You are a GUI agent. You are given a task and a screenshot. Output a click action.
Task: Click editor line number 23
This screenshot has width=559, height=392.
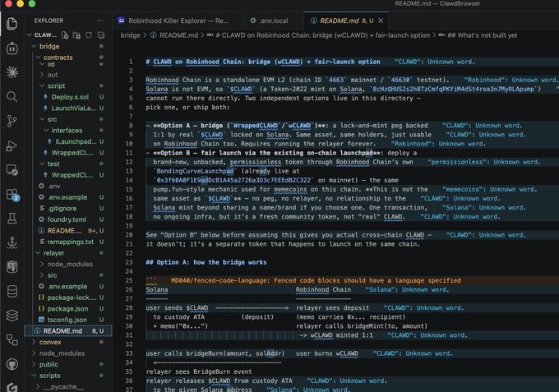pyautogui.click(x=129, y=262)
